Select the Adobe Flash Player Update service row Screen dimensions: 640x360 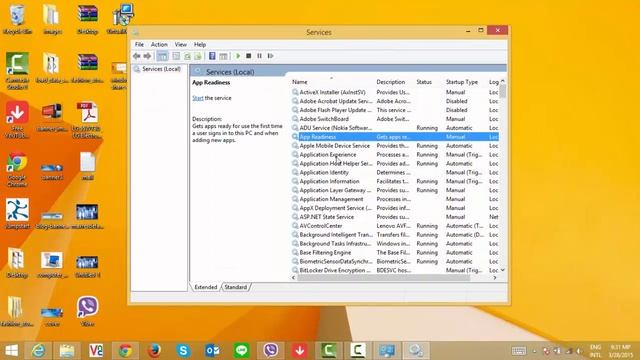(395, 110)
